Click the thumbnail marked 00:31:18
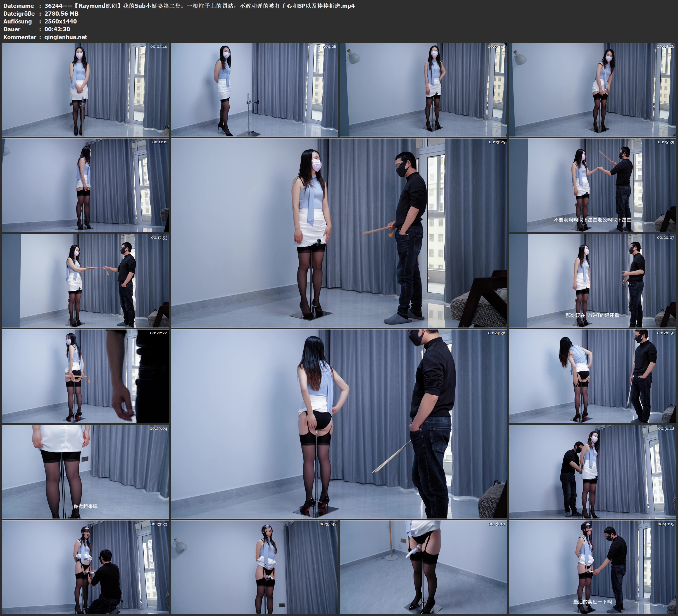The height and width of the screenshot is (616, 678). tap(593, 472)
